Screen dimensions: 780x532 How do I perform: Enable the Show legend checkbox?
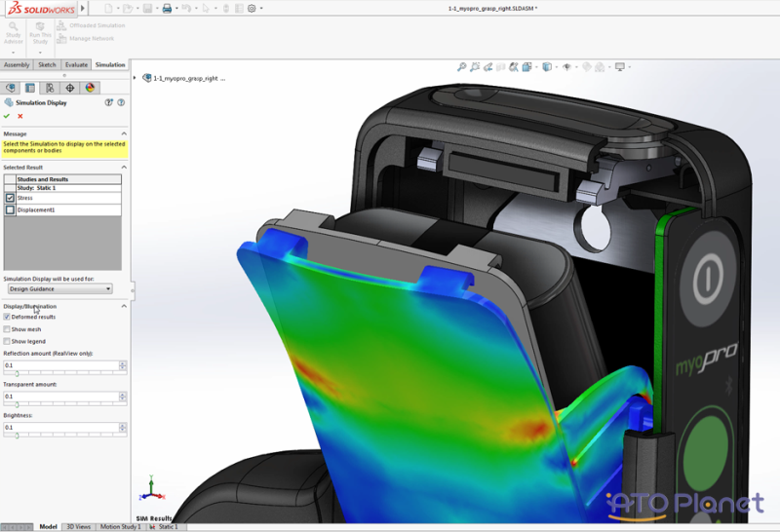click(7, 342)
